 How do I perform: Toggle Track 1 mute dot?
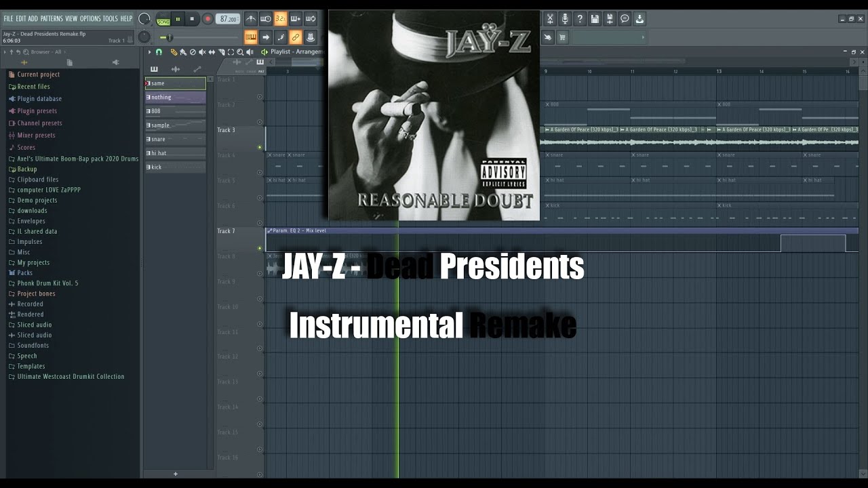(x=260, y=96)
